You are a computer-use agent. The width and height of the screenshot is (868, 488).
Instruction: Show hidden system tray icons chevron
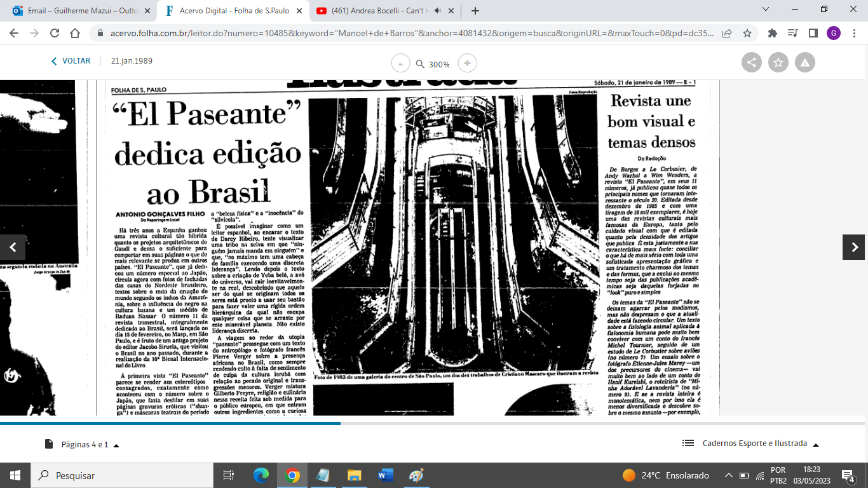point(729,475)
